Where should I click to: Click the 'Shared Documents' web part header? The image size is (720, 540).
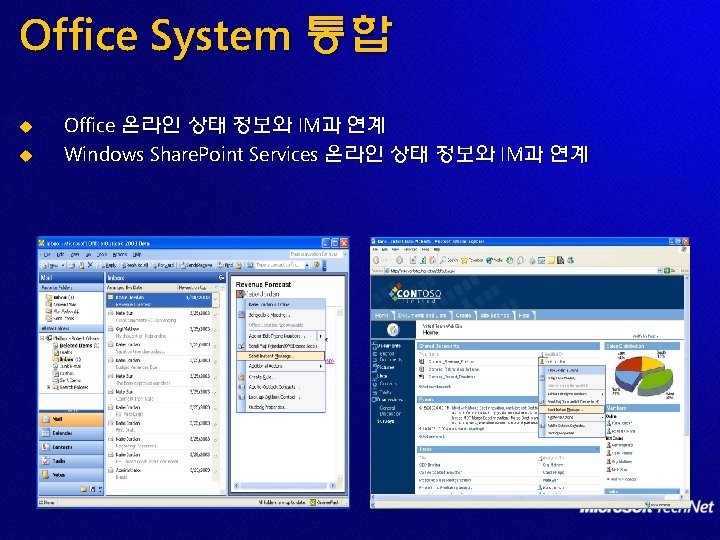(508, 346)
